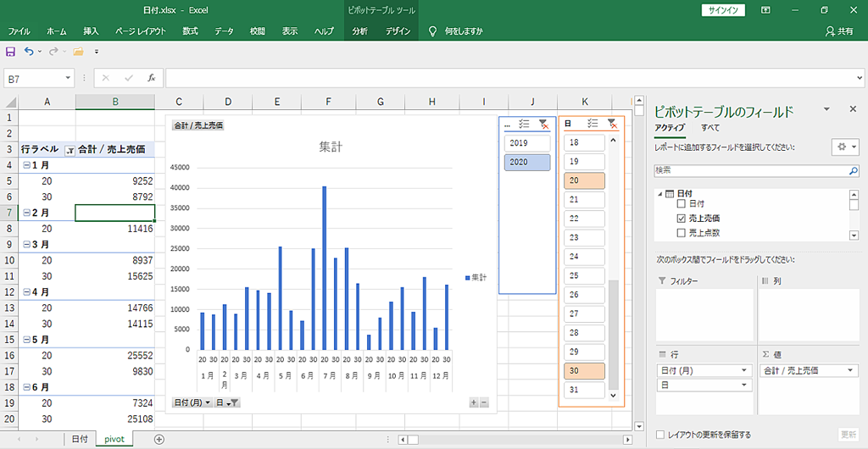Open the 数式 tab
This screenshot has width=868, height=449.
pos(191,31)
